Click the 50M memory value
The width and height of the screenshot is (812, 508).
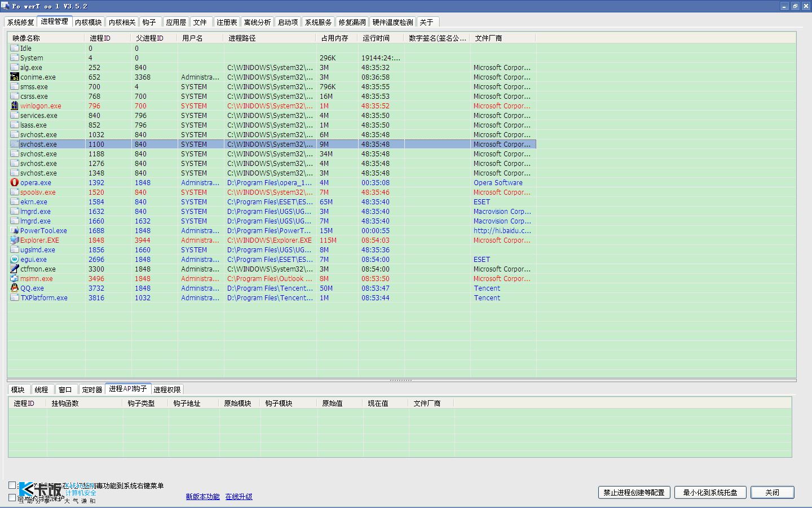[326, 288]
